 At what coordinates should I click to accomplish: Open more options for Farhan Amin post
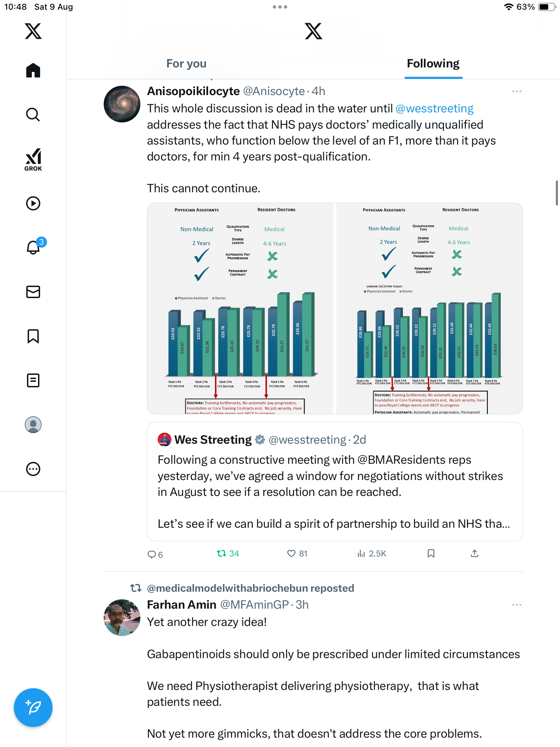[516, 605]
